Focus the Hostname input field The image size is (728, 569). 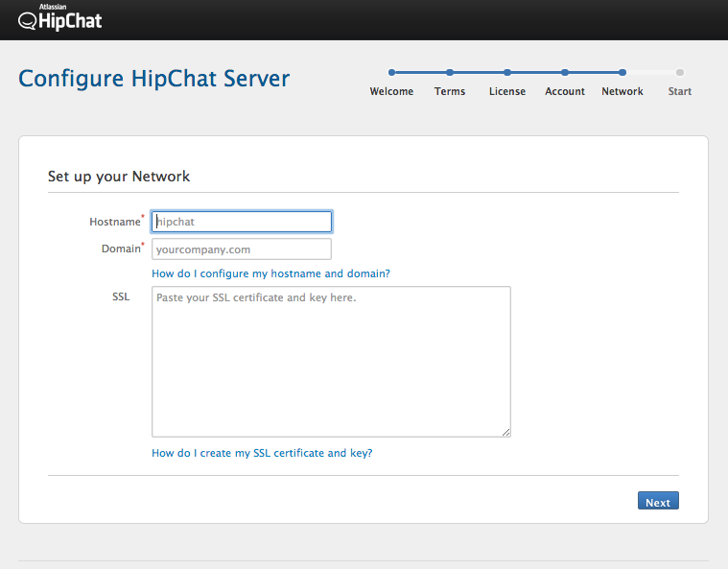(x=242, y=222)
